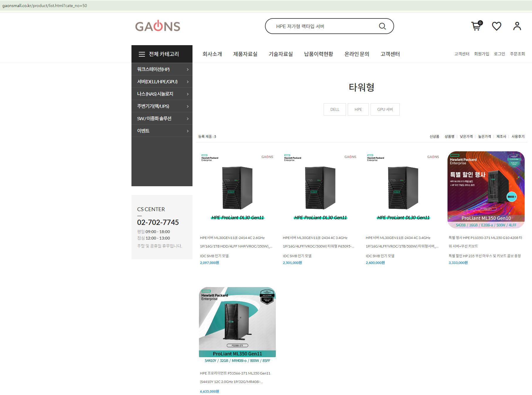Click the 02-702-7745 phone number
The height and width of the screenshot is (395, 532).
tap(158, 222)
